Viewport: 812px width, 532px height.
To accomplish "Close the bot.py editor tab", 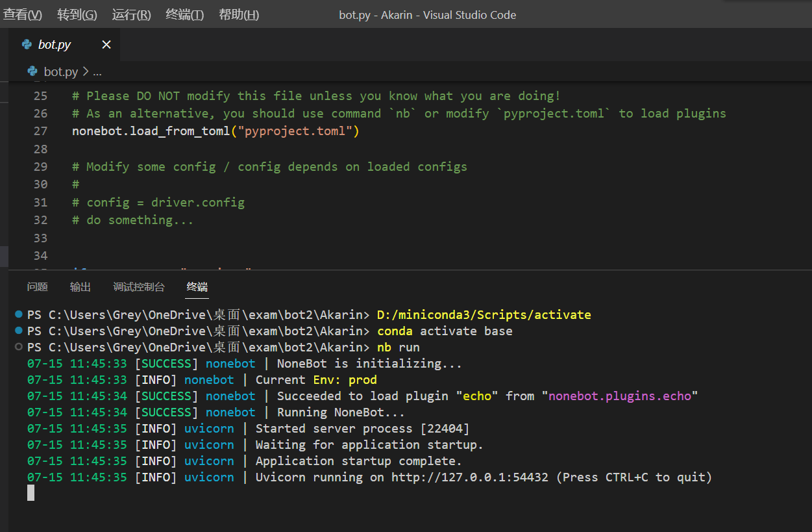I will click(x=106, y=45).
